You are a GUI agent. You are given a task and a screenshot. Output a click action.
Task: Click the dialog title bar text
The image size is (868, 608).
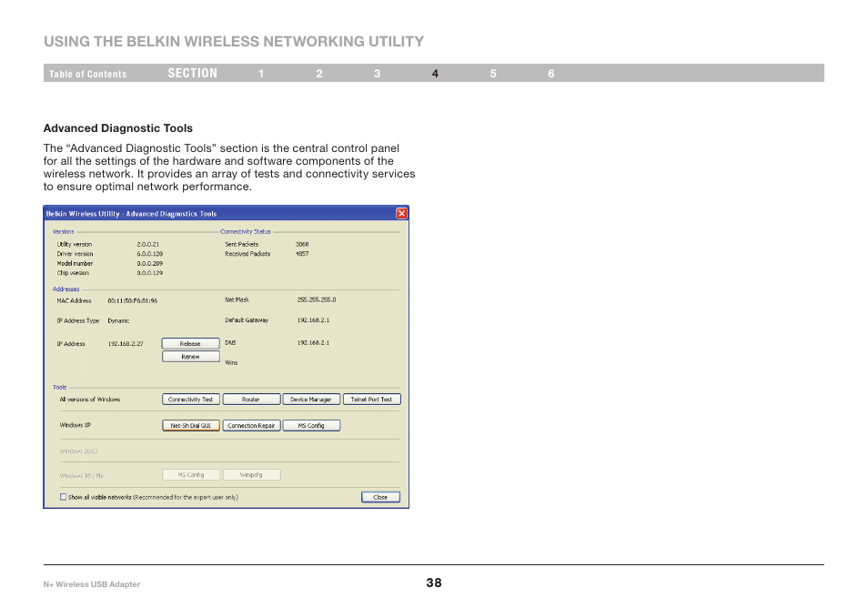(131, 214)
